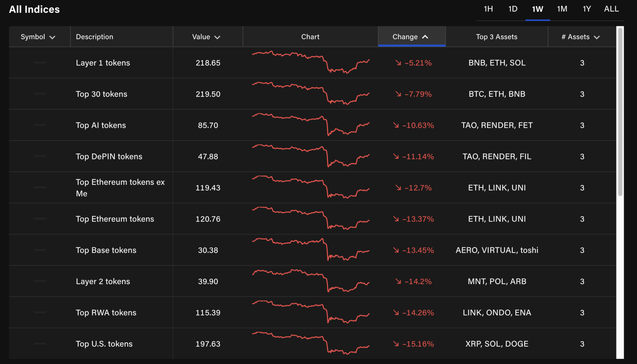Click the Top DePIN tokens symbol placeholder icon
Viewport: 637px width, 364px height.
click(x=40, y=156)
